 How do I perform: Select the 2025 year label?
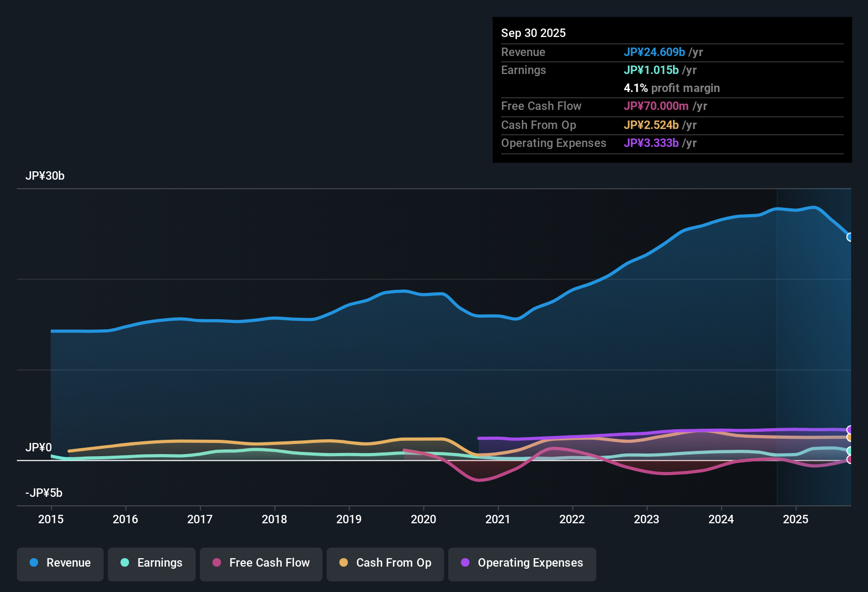(x=796, y=520)
